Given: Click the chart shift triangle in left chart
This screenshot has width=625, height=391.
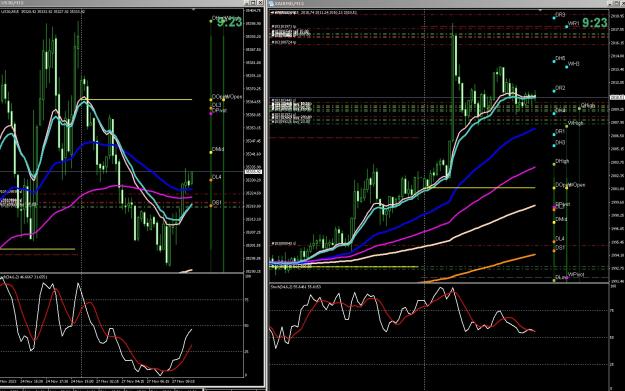Looking at the screenshot, I should click(194, 10).
